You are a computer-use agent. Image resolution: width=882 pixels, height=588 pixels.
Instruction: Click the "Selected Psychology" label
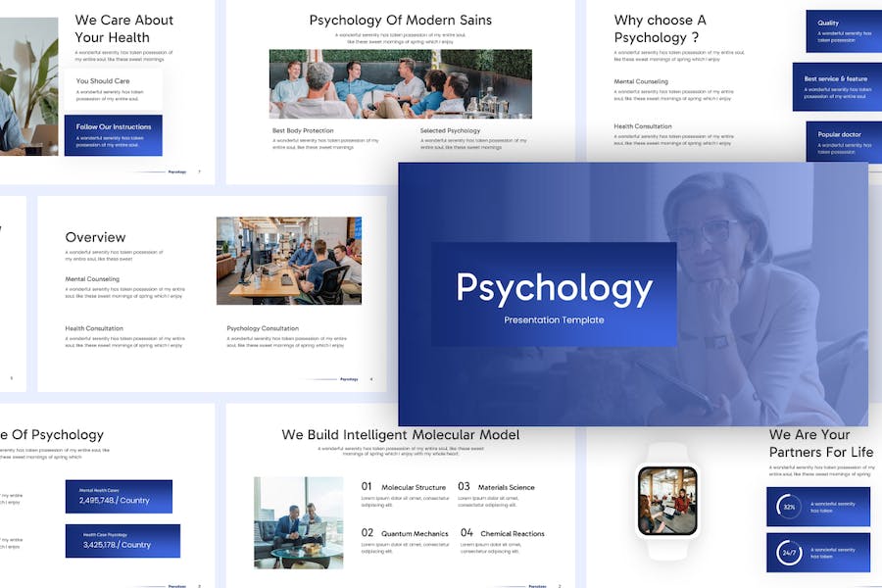[450, 130]
